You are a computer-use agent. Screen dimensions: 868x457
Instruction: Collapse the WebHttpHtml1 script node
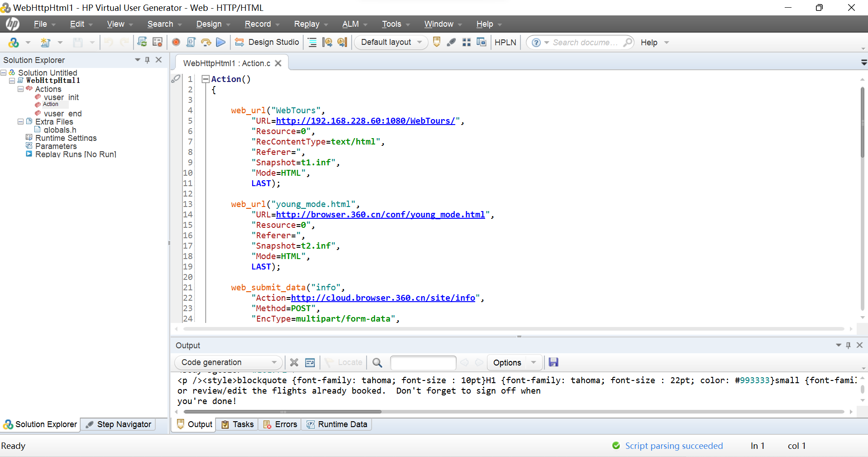coord(12,81)
